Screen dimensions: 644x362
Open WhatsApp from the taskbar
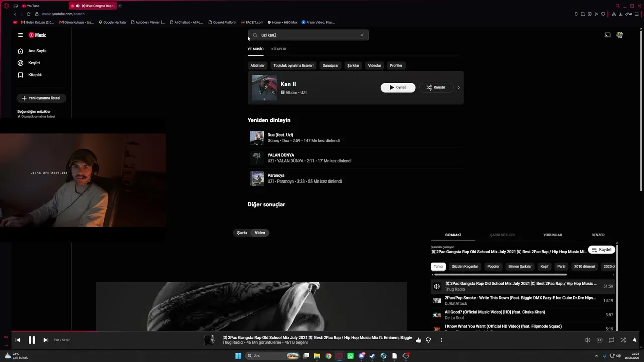coord(350,356)
